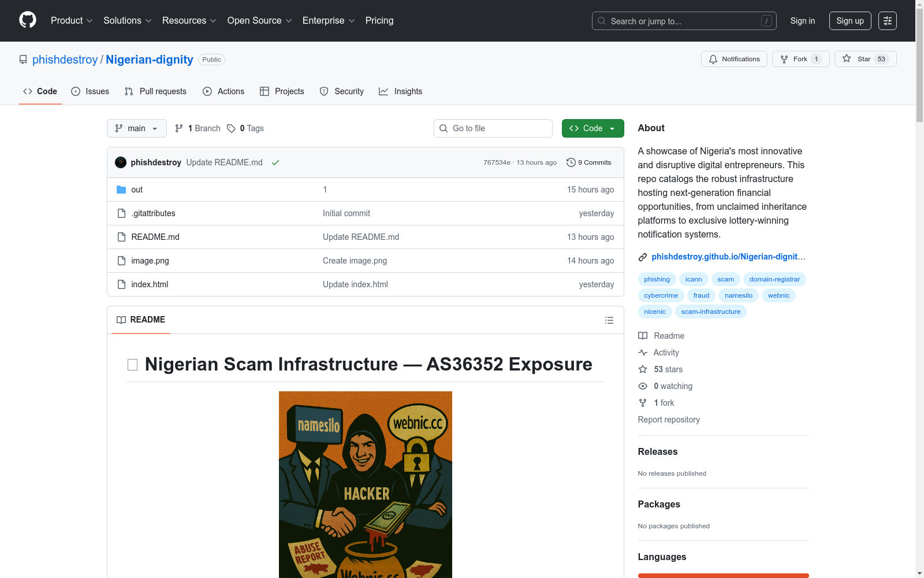
Task: View the green commit status checkmark
Action: [275, 162]
